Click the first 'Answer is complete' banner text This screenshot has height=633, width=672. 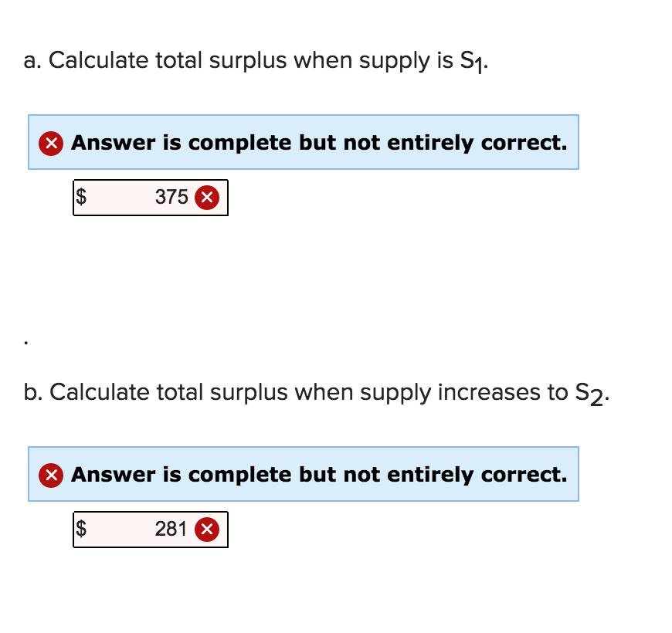318,143
